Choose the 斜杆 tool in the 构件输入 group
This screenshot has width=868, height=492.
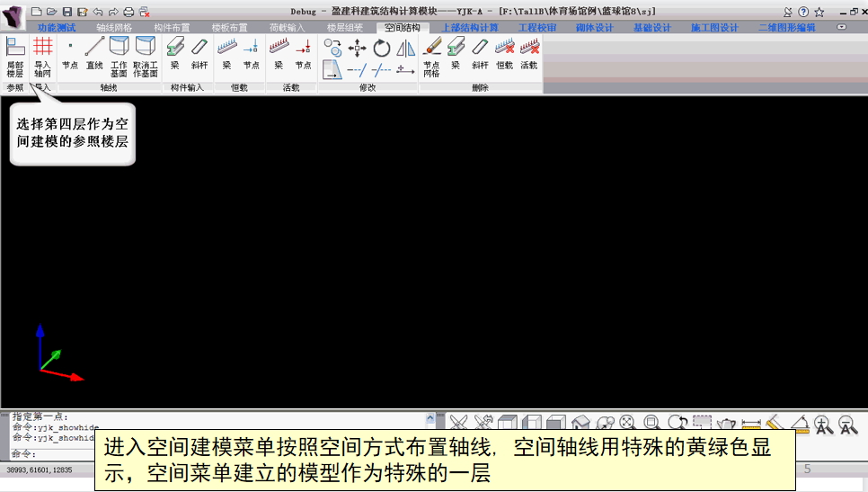point(199,54)
